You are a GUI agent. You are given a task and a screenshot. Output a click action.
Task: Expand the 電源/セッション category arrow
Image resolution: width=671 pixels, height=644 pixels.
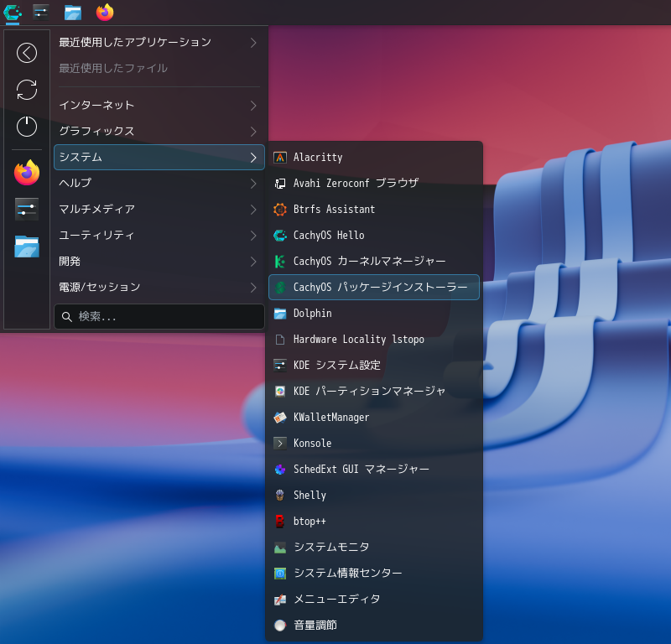(x=253, y=288)
